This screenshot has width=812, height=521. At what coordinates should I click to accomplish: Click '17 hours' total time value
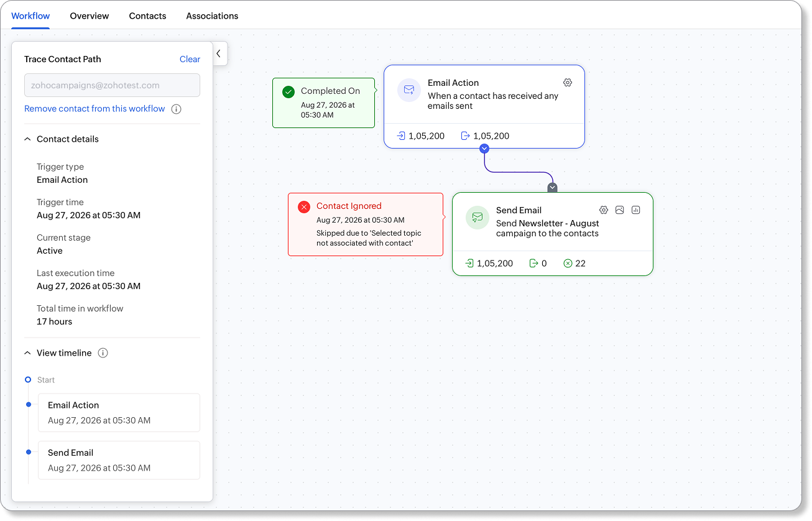coord(55,321)
